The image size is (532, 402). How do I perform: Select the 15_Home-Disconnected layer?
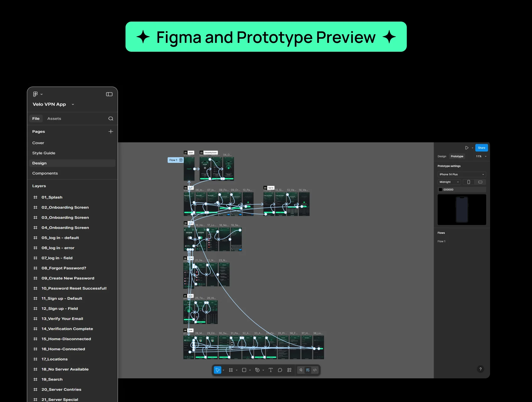coord(66,339)
